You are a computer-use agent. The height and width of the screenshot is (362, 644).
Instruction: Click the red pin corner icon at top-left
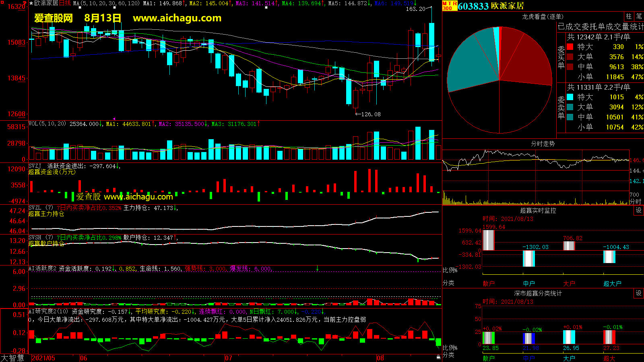(25, 3)
